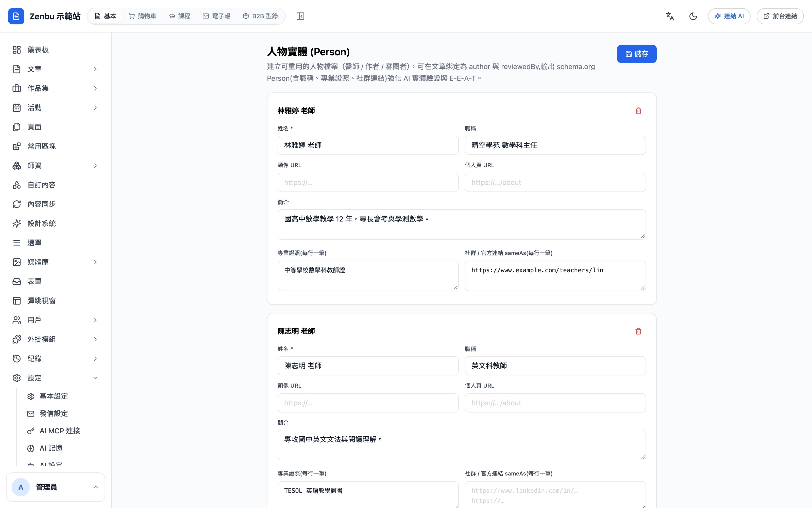This screenshot has height=508, width=812.
Task: Expand the 用戶 sidebar section
Action: click(56, 320)
